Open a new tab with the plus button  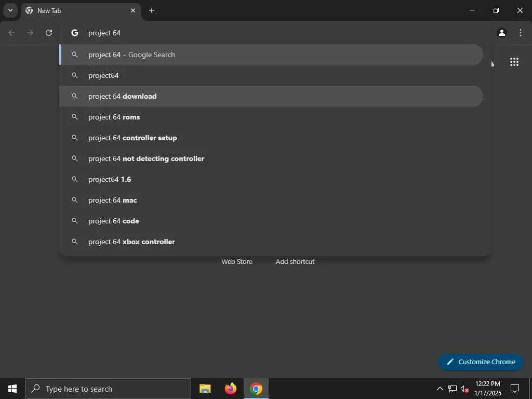152,10
